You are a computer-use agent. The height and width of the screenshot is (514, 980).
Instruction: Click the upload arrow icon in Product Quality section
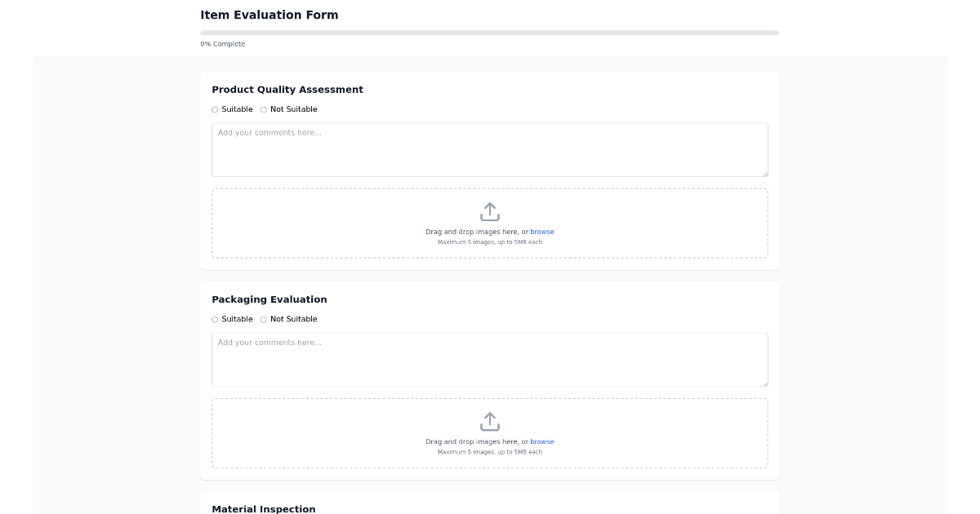[x=489, y=210]
